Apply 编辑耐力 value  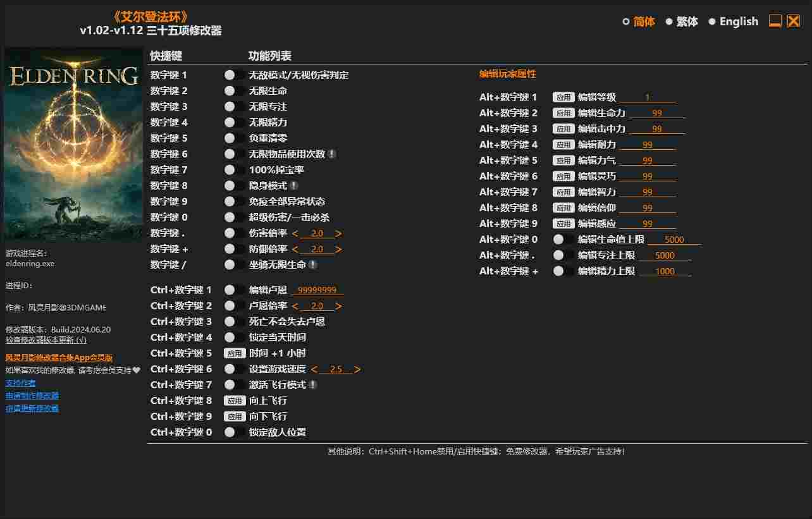coord(563,145)
